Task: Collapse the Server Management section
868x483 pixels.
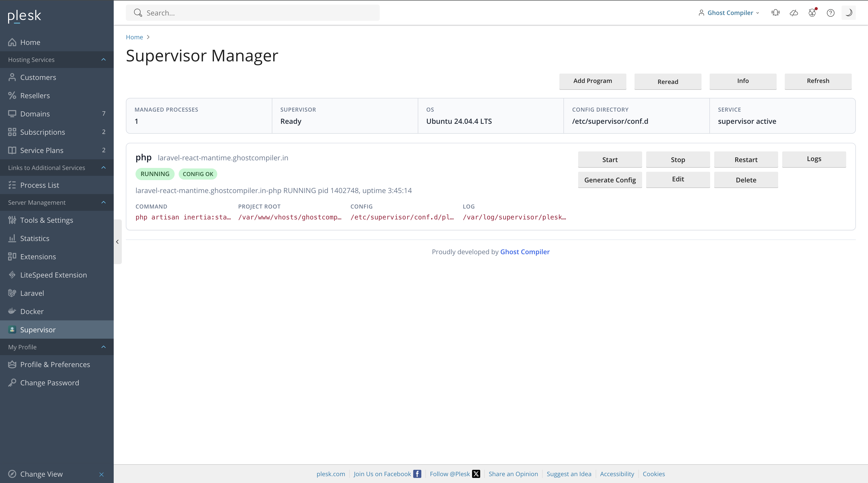Action: click(104, 202)
